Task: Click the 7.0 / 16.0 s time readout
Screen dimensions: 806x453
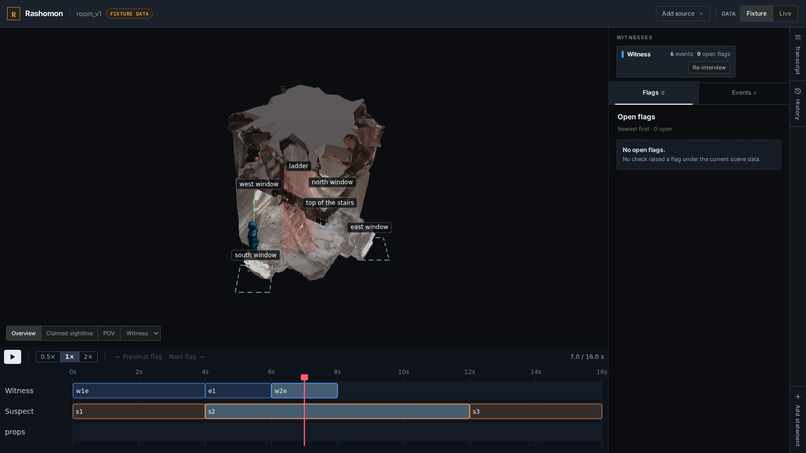Action: click(x=587, y=356)
